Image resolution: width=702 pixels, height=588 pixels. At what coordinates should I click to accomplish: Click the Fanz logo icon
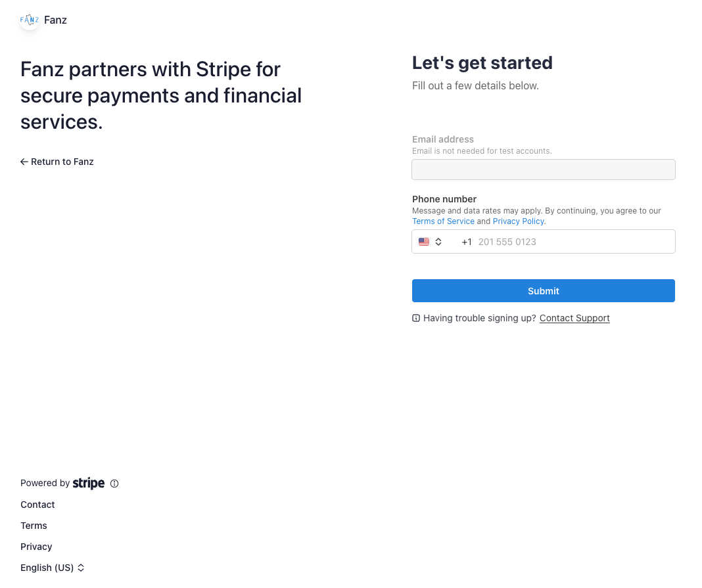pyautogui.click(x=30, y=20)
